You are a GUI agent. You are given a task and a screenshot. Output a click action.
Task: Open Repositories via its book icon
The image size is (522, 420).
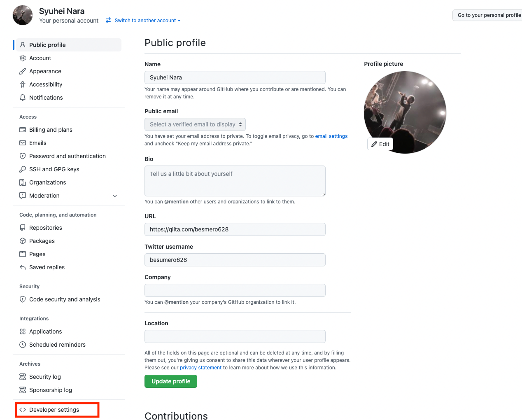click(23, 228)
